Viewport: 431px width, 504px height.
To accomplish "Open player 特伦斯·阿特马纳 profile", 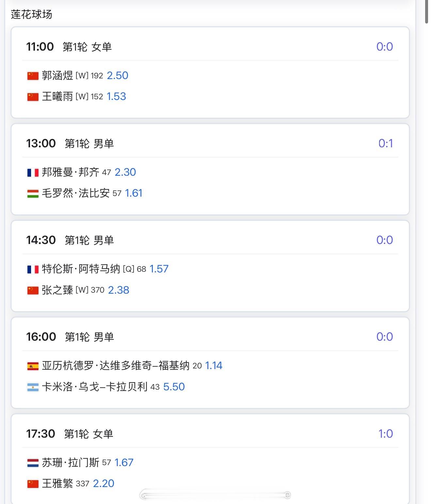I will tap(81, 269).
